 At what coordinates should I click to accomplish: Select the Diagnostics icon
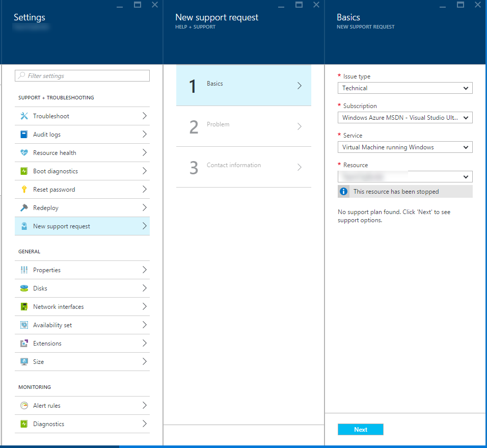coord(24,424)
